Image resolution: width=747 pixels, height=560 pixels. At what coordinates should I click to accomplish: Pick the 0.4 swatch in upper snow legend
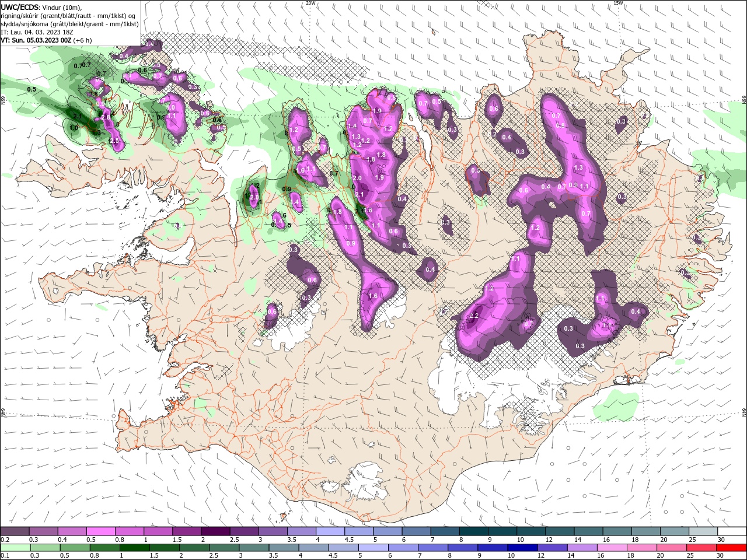(72, 531)
